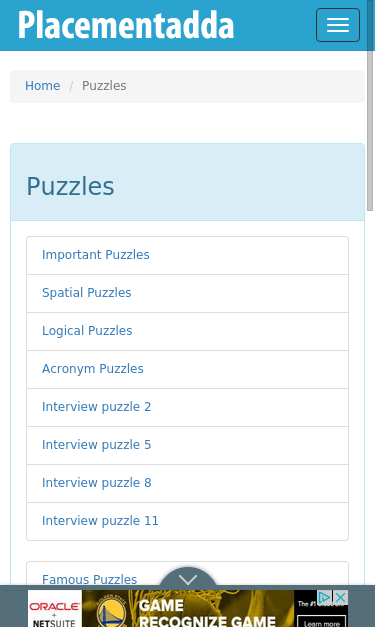Click the Golden State Warriors logo
This screenshot has width=375, height=627.
point(112,610)
